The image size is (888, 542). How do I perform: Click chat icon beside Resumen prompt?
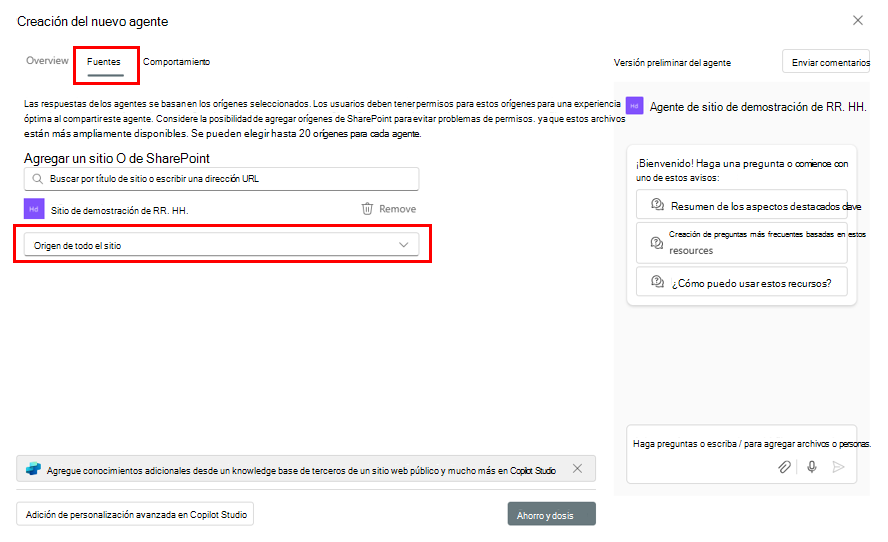pos(657,204)
